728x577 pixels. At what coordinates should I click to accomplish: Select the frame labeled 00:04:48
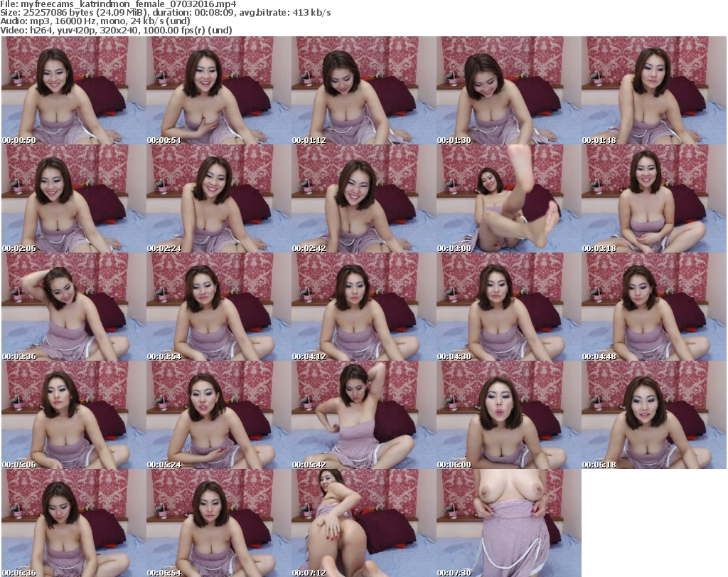653,307
